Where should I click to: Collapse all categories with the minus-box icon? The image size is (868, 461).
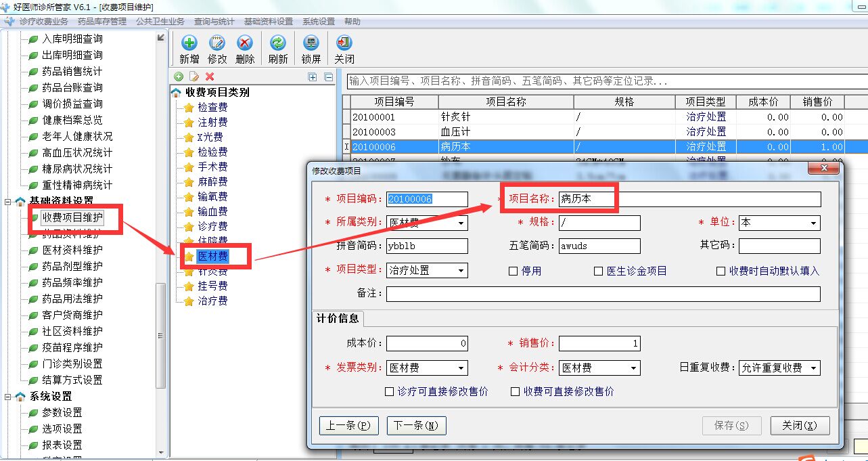[x=329, y=77]
